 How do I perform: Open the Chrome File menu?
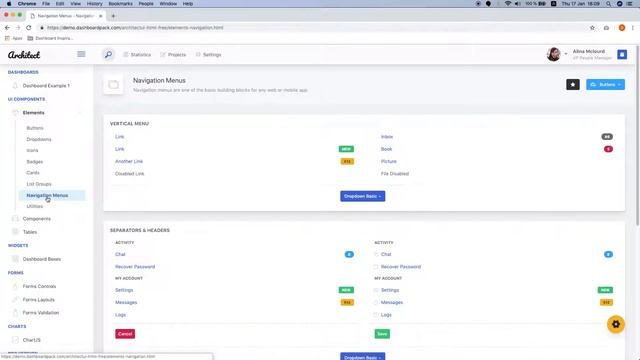[46, 4]
